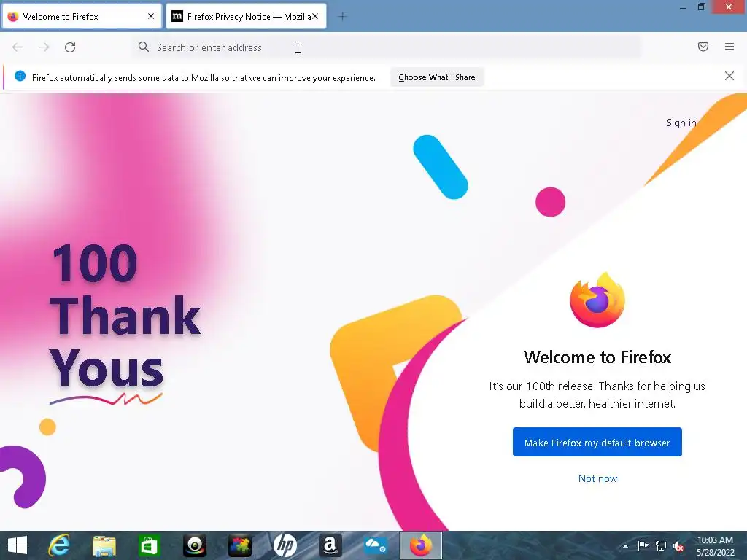The width and height of the screenshot is (747, 560).
Task: Click the Firefox taskbar icon
Action: [x=421, y=545]
